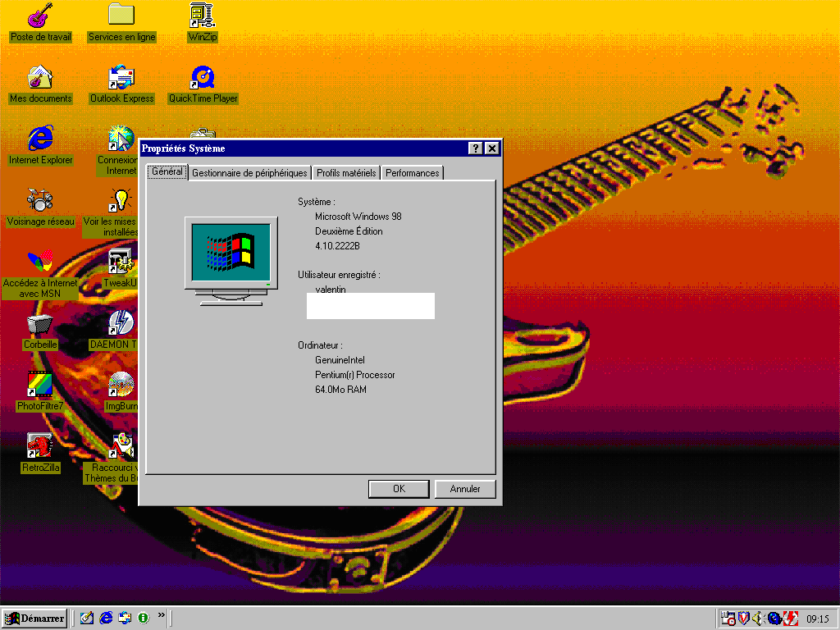Open the Corbeille recycle bin
This screenshot has height=630, width=840.
tap(40, 325)
